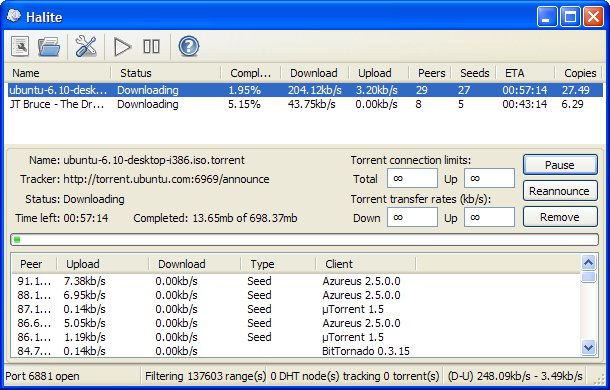Viewport: 610px width, 390px height.
Task: Open help with the question mark icon
Action: point(189,47)
